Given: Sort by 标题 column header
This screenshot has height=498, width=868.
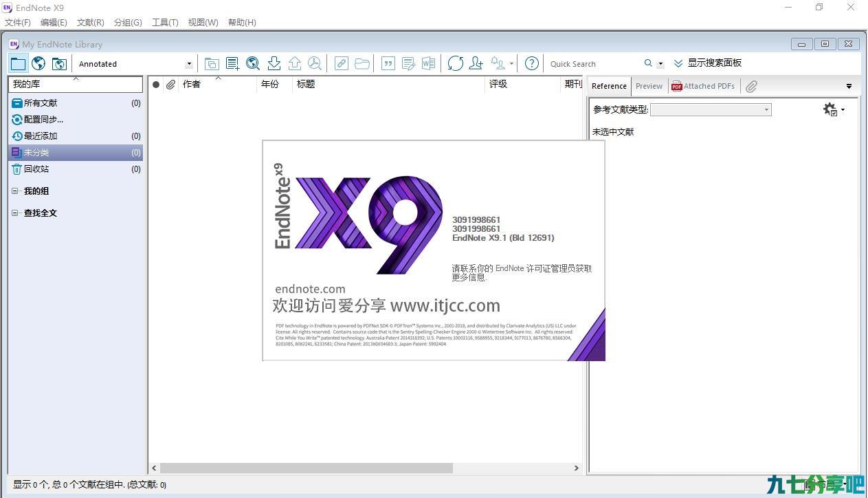Looking at the screenshot, I should (x=389, y=85).
